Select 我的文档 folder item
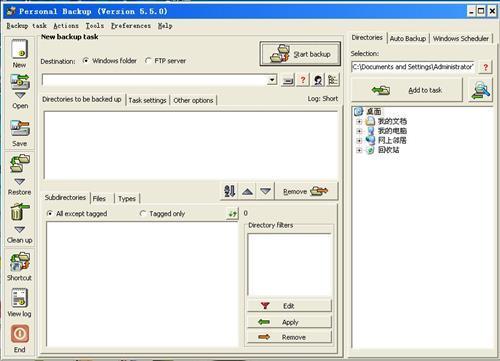Image resolution: width=500 pixels, height=361 pixels. click(x=392, y=121)
